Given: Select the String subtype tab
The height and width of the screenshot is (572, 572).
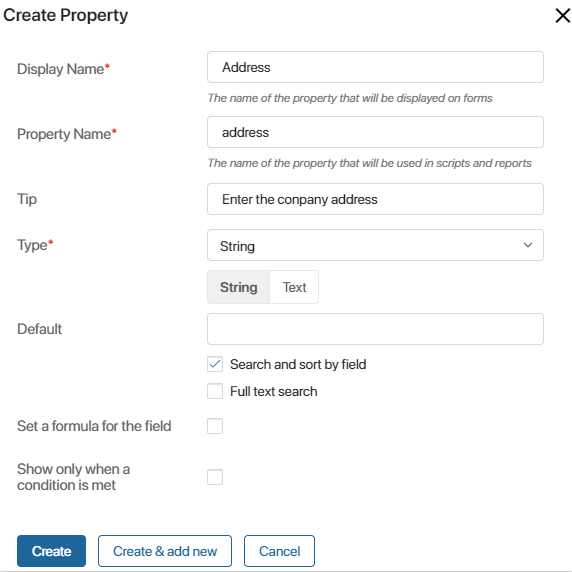Looking at the screenshot, I should (x=239, y=287).
